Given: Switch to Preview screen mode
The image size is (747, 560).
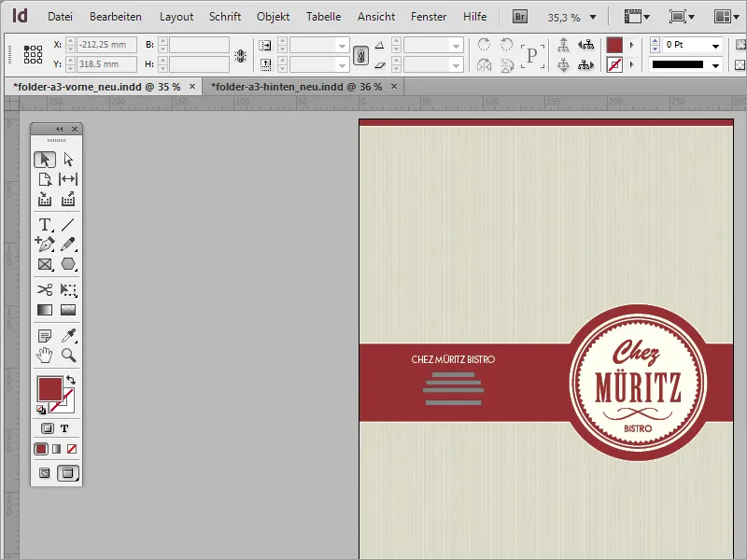Looking at the screenshot, I should pos(66,472).
